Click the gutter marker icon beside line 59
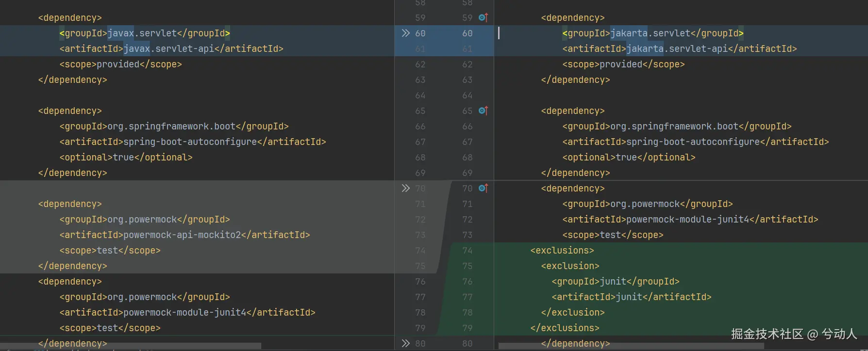Image resolution: width=868 pixels, height=351 pixels. 483,17
